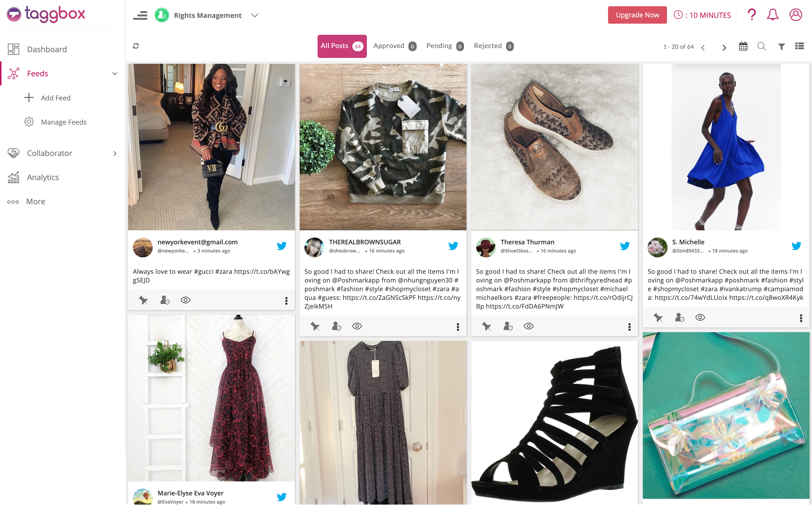Open Manage Feeds link
Screen dimensions: 812x507
tap(63, 122)
